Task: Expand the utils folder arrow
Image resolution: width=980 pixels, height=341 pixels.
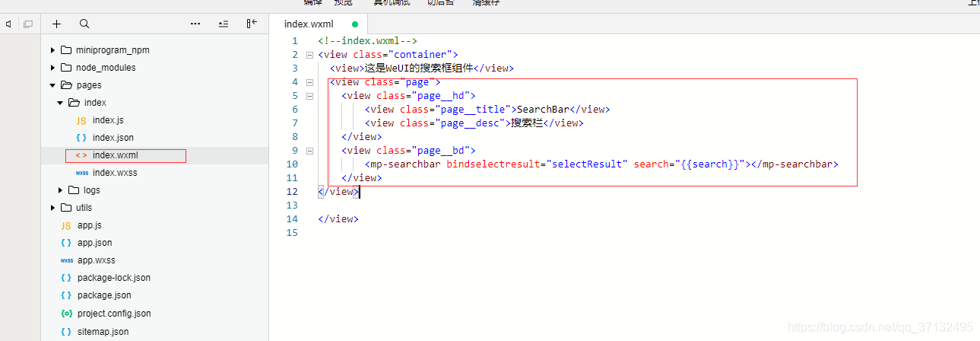Action: [x=52, y=208]
